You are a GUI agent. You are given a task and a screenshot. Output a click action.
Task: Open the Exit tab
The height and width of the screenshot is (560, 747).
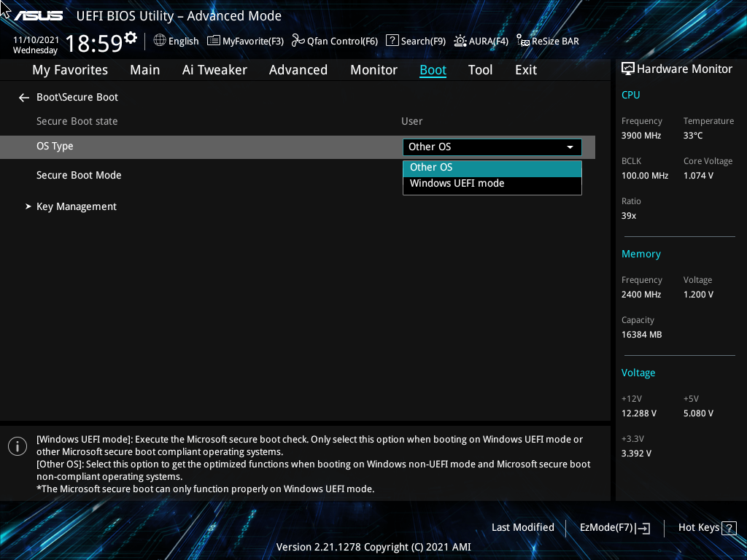[x=526, y=70]
